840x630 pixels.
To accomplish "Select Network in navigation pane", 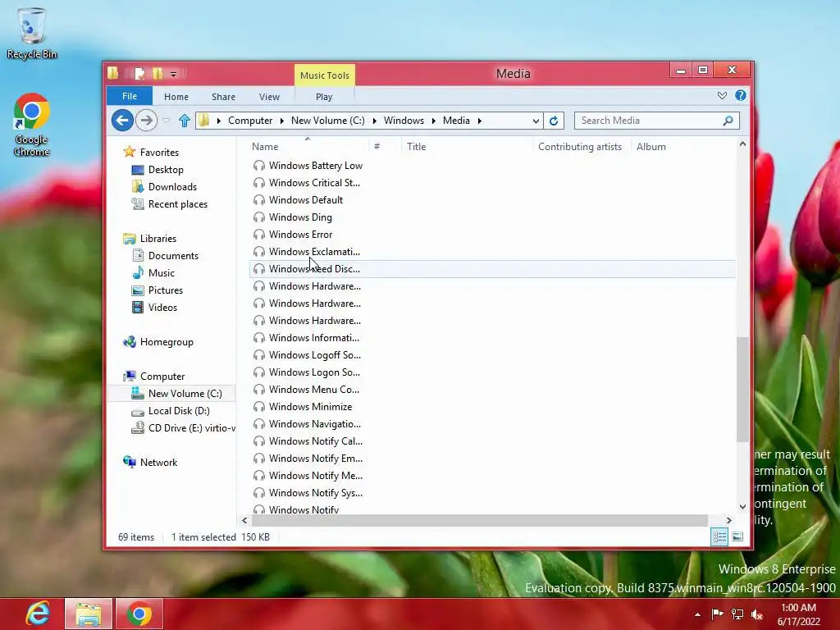I will (158, 463).
